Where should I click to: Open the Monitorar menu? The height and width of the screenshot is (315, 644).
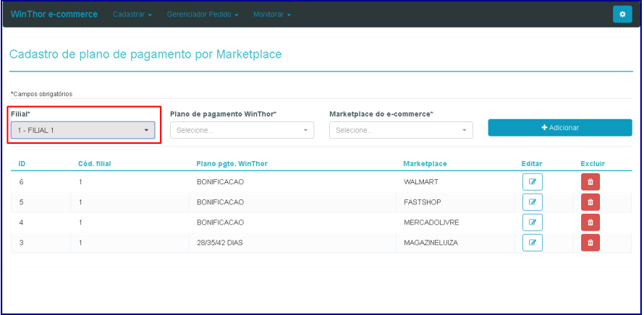(272, 14)
